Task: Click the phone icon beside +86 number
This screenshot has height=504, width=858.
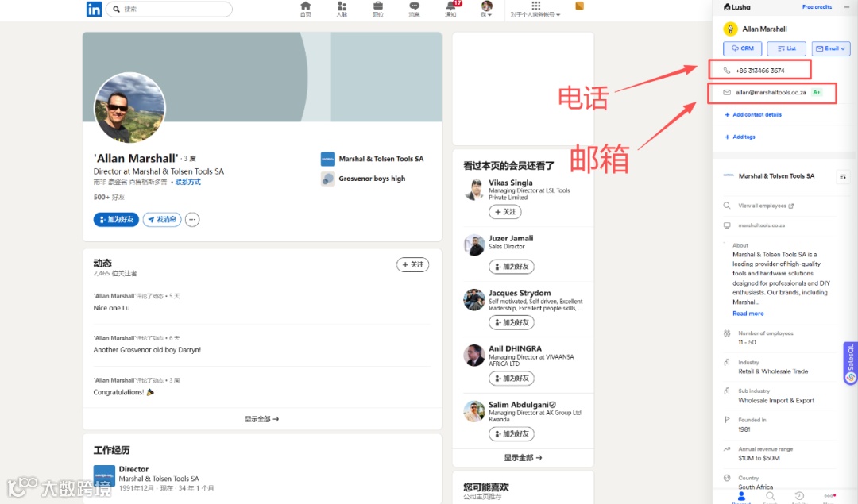Action: click(727, 71)
